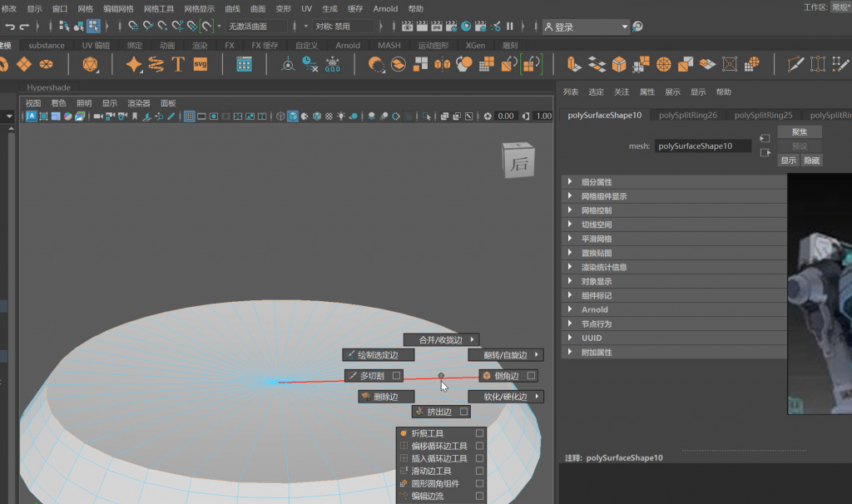Viewport: 852px width, 504px height.
Task: Select the polygon type 'T' text tool
Action: (x=178, y=64)
